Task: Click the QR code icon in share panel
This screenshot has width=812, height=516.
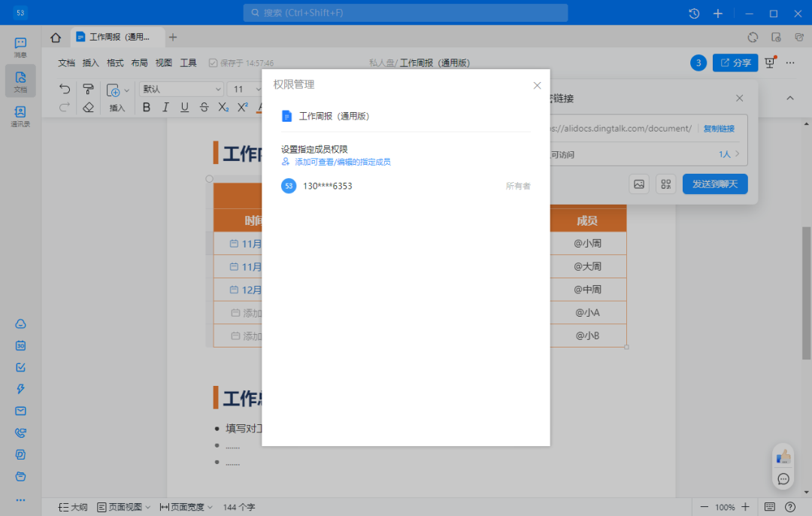Action: (x=665, y=184)
